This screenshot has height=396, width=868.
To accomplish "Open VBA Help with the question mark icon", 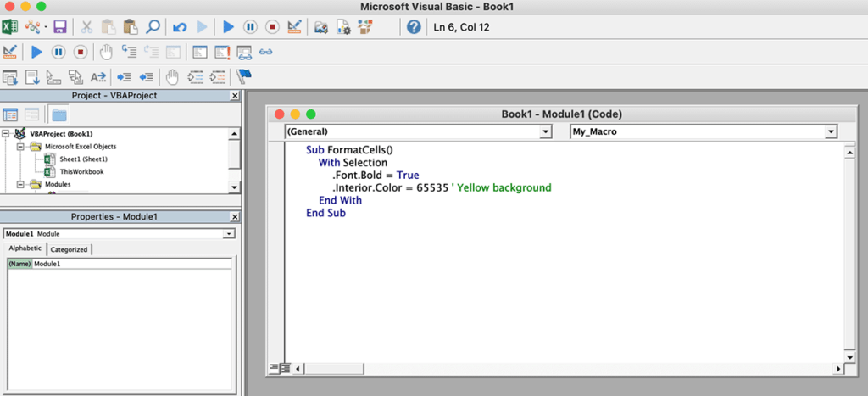I will click(414, 27).
